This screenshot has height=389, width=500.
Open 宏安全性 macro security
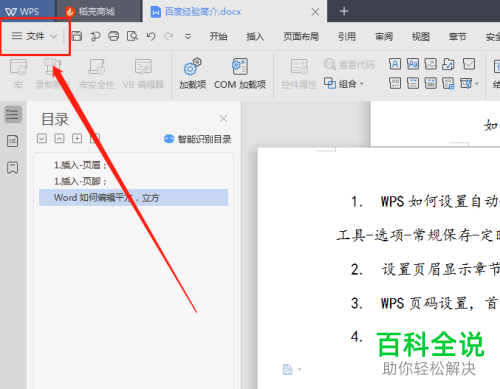pos(97,74)
